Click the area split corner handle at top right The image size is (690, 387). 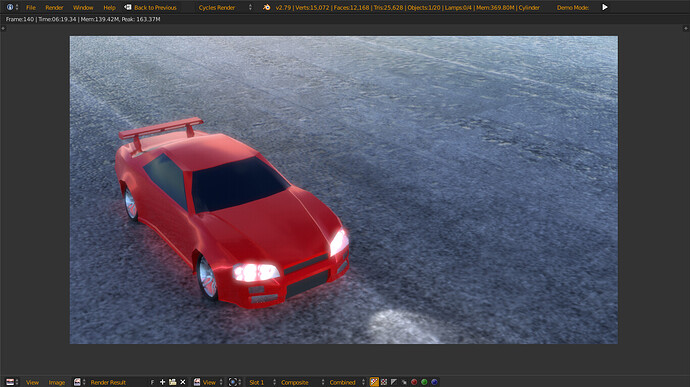click(686, 28)
